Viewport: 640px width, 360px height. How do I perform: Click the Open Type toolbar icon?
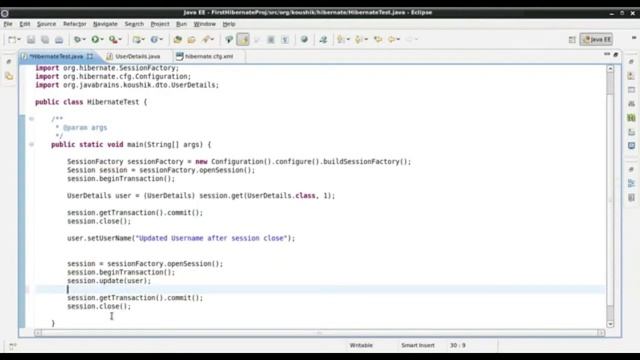tap(178, 40)
